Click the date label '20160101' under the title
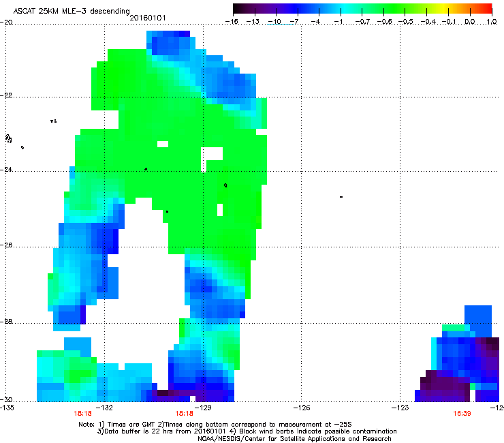Image resolution: width=504 pixels, height=443 pixels. pos(148,18)
